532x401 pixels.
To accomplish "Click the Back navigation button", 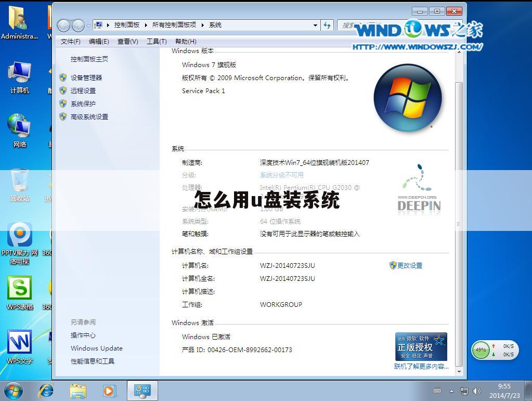I will [x=63, y=25].
